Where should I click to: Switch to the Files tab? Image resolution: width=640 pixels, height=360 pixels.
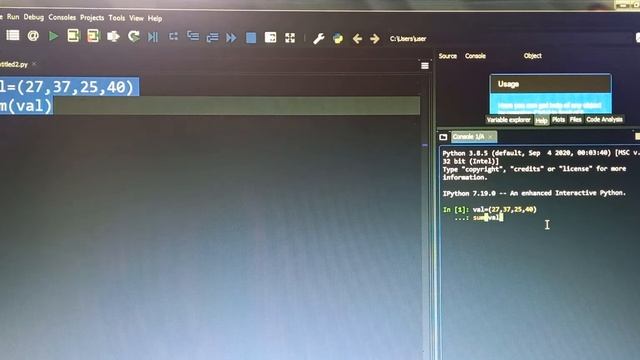click(x=576, y=120)
